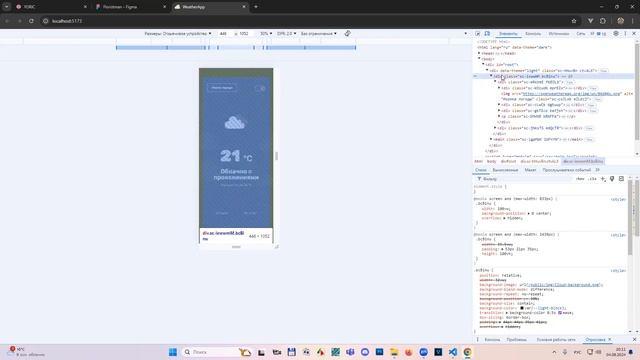Screen dimensions: 640x360
Task: Click the rotate device icon
Action: 347,33
